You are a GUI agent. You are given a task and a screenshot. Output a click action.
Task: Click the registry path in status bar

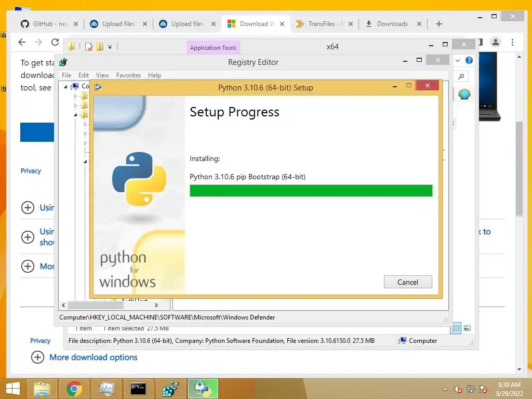click(167, 317)
